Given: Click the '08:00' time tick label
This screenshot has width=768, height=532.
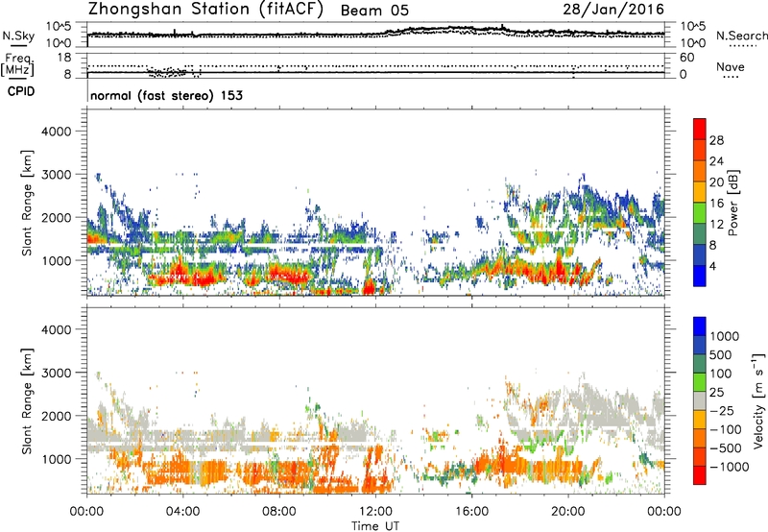Looking at the screenshot, I should [279, 512].
